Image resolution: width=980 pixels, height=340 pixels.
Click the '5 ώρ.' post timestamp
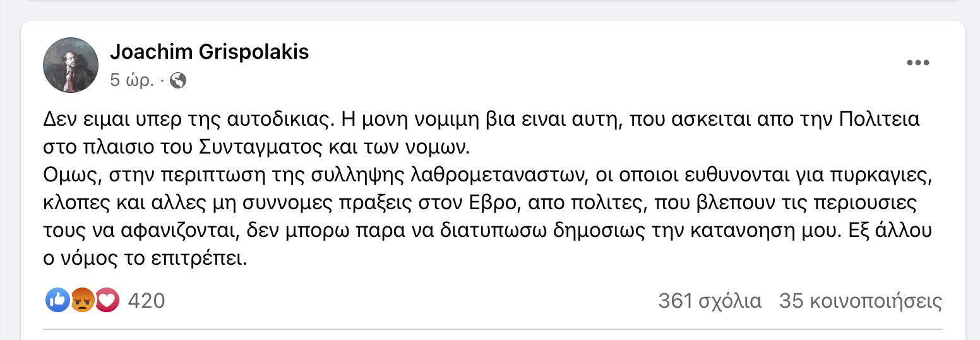click(131, 81)
